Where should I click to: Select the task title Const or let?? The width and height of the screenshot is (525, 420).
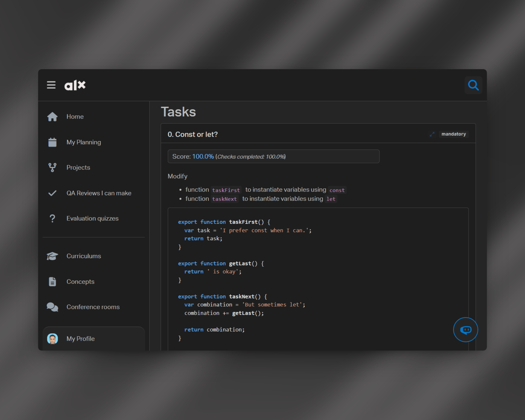193,134
